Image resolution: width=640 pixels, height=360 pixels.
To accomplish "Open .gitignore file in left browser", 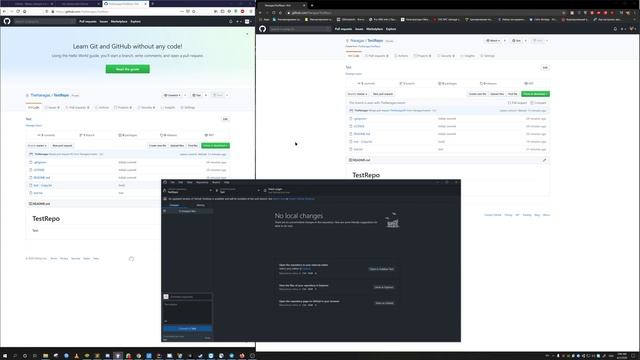I will [x=40, y=162].
